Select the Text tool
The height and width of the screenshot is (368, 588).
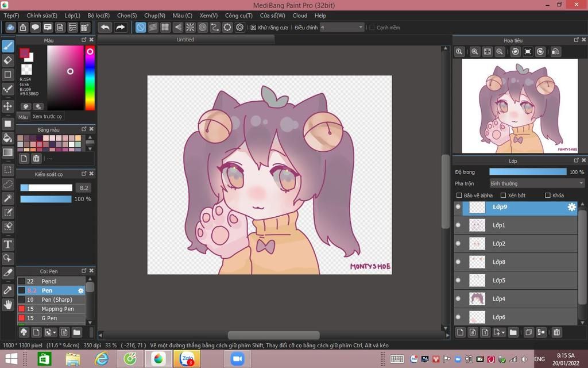(8, 244)
